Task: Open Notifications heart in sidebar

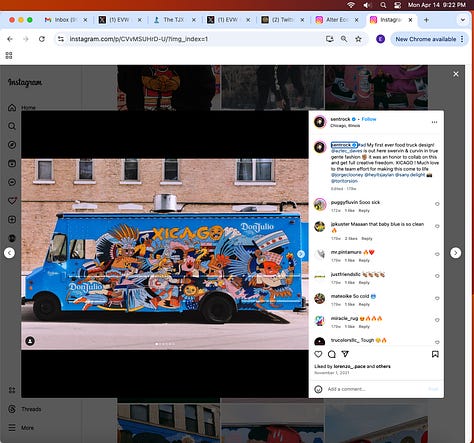Action: point(12,201)
